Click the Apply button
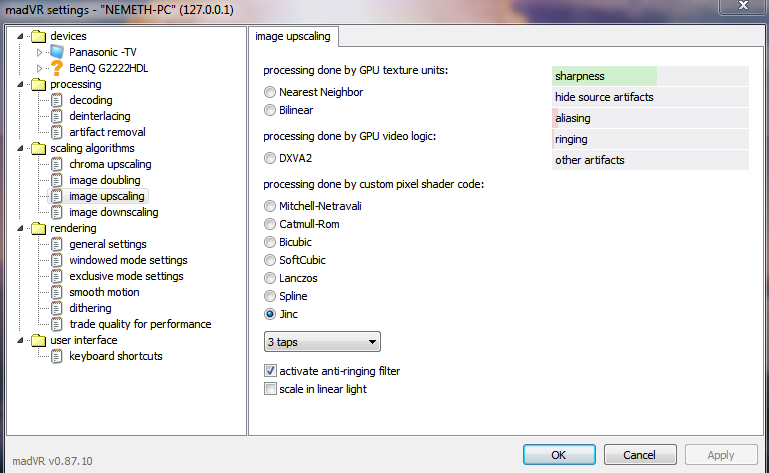The height and width of the screenshot is (473, 769). (x=721, y=455)
